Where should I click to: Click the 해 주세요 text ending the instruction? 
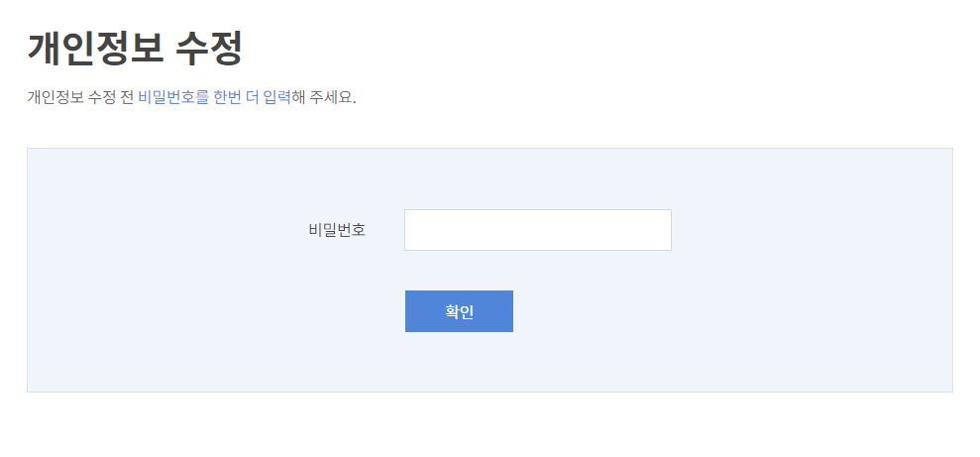(x=324, y=98)
